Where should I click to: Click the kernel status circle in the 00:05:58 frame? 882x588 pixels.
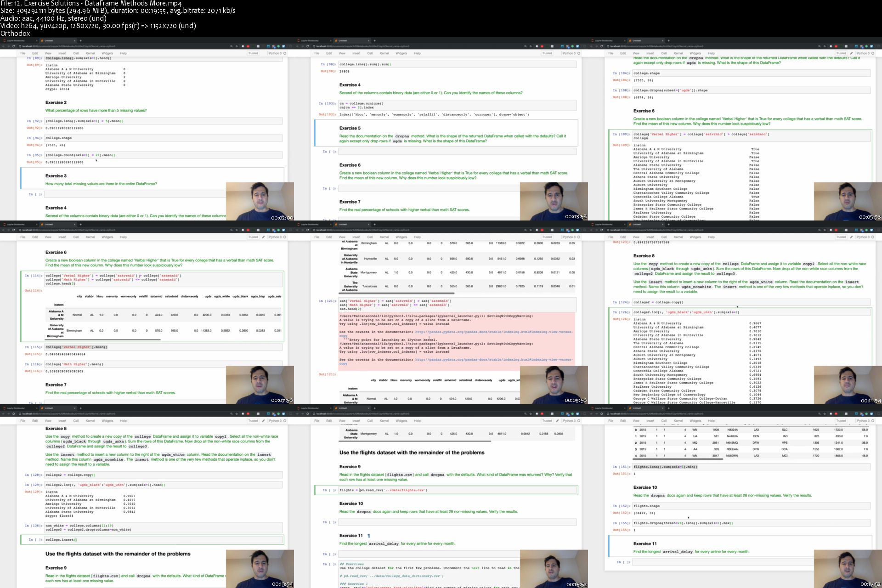click(873, 53)
